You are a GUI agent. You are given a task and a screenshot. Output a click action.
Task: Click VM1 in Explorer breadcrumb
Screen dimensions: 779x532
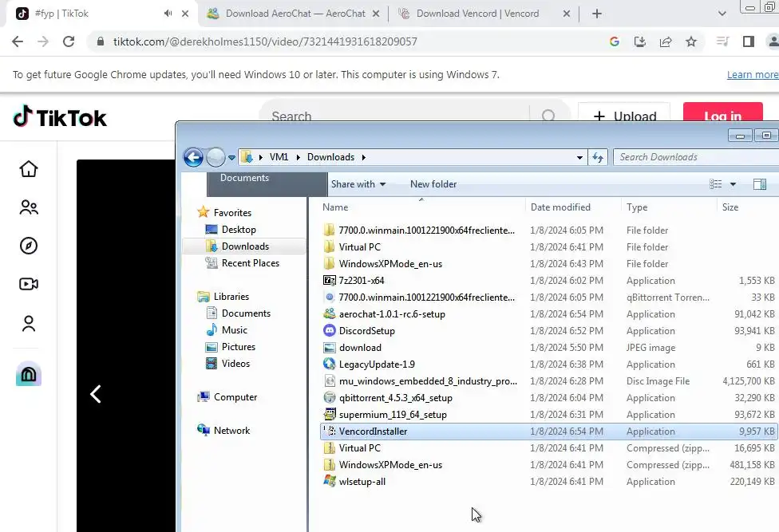point(279,157)
